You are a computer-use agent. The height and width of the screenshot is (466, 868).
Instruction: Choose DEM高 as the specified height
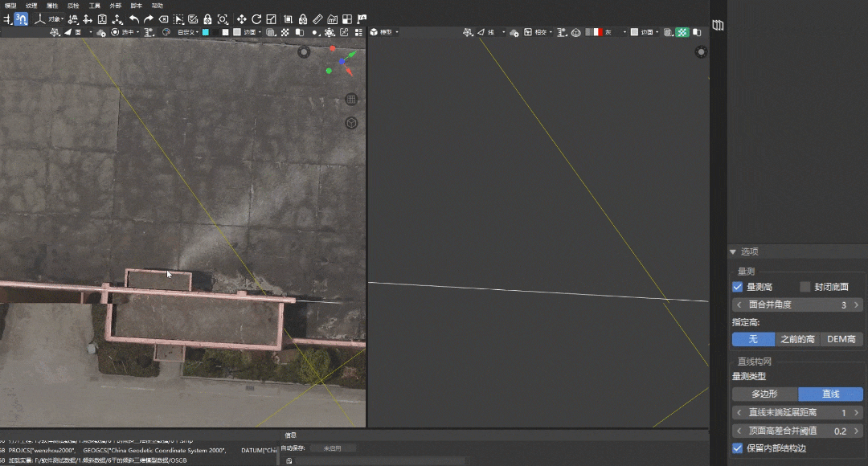[841, 339]
